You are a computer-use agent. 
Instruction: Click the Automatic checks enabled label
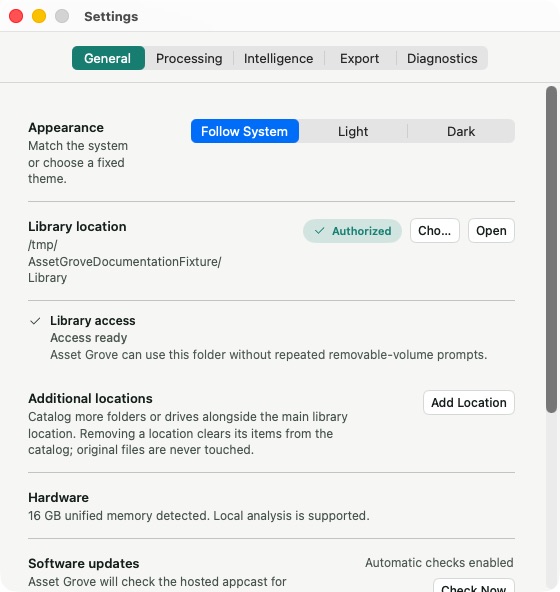tap(439, 563)
